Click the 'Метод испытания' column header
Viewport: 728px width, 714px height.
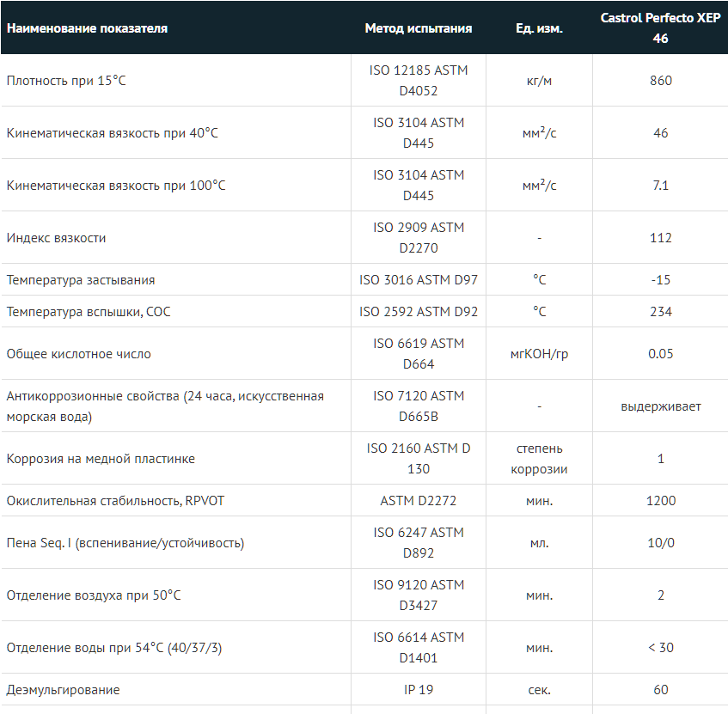click(x=419, y=28)
